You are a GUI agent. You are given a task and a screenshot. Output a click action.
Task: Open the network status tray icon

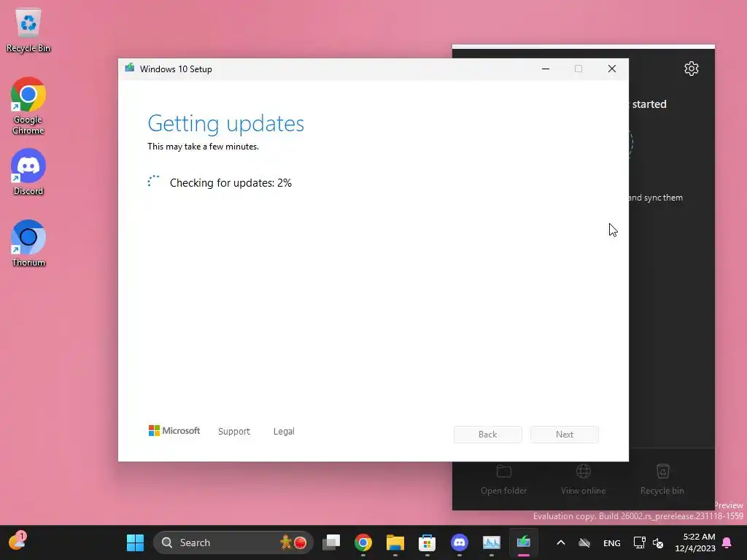tap(639, 542)
